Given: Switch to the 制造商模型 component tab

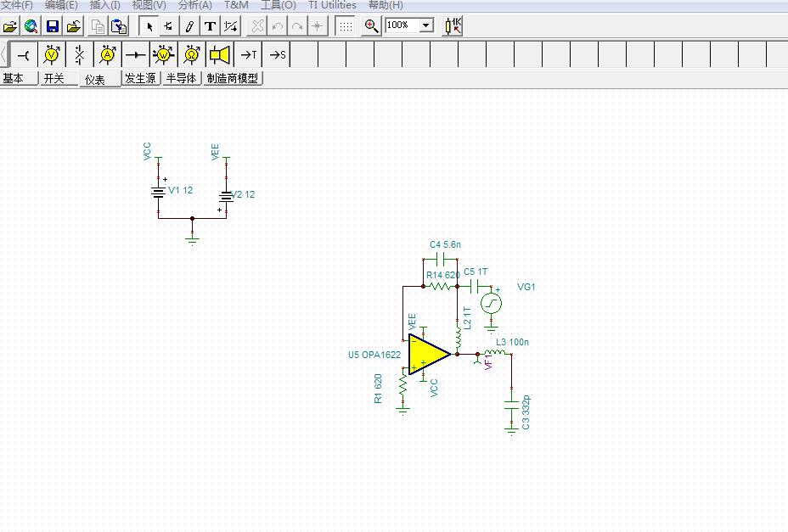Looking at the screenshot, I should 233,78.
